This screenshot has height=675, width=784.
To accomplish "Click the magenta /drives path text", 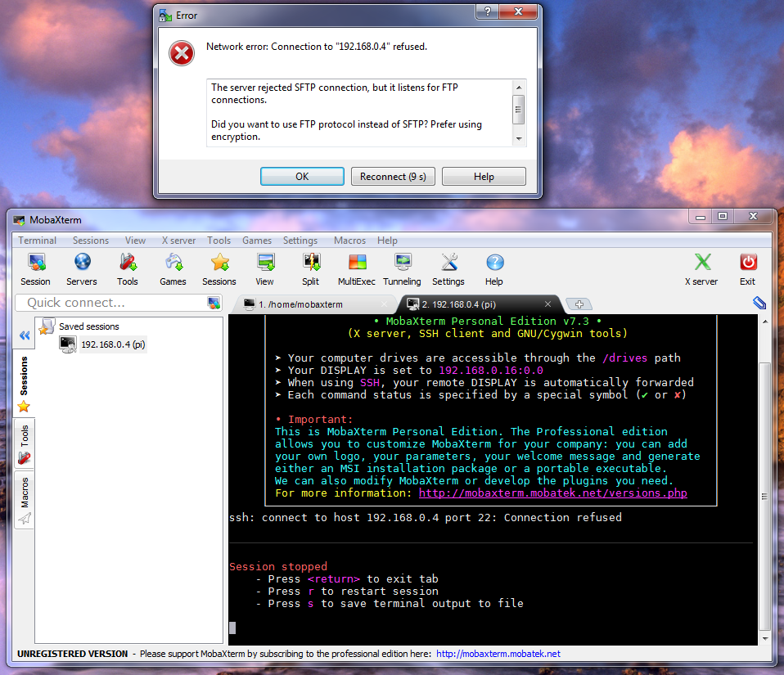I will coord(624,358).
